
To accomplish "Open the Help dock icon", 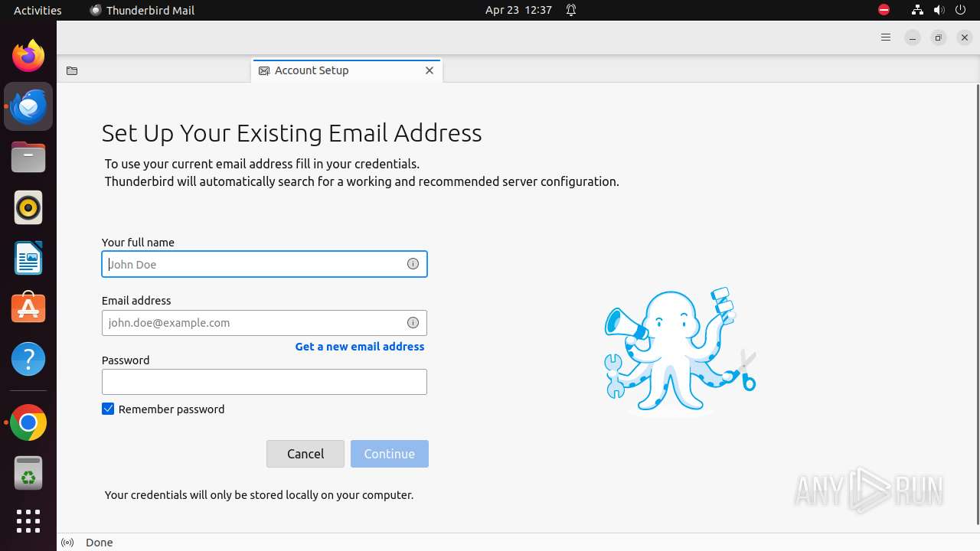I will tap(28, 359).
